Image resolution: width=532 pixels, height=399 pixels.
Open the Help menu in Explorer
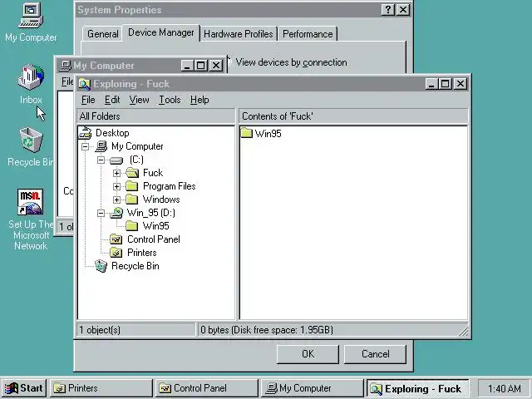click(199, 100)
